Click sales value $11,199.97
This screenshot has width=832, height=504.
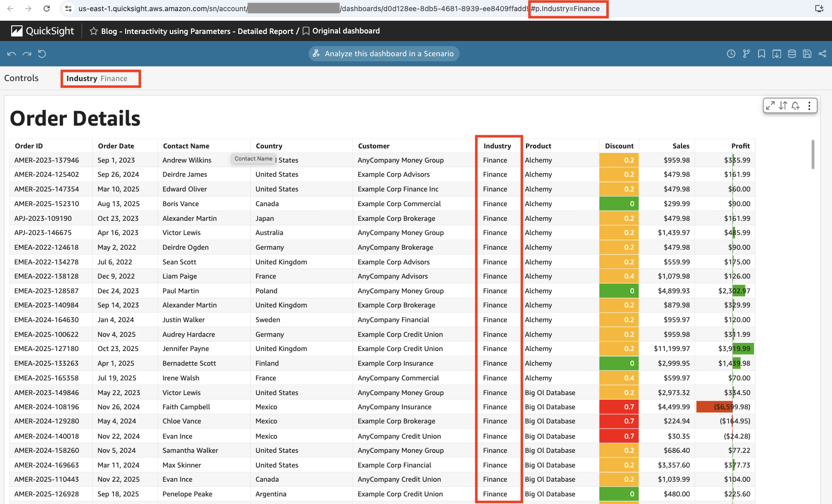click(672, 348)
